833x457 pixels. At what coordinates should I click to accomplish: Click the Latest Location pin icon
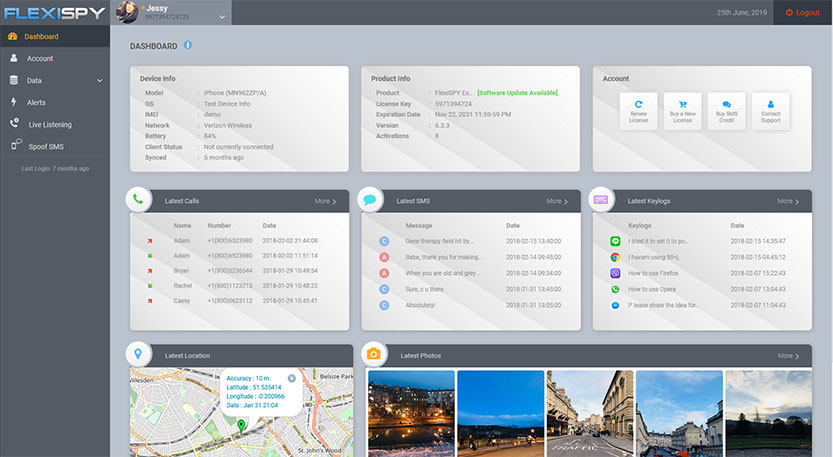point(138,354)
